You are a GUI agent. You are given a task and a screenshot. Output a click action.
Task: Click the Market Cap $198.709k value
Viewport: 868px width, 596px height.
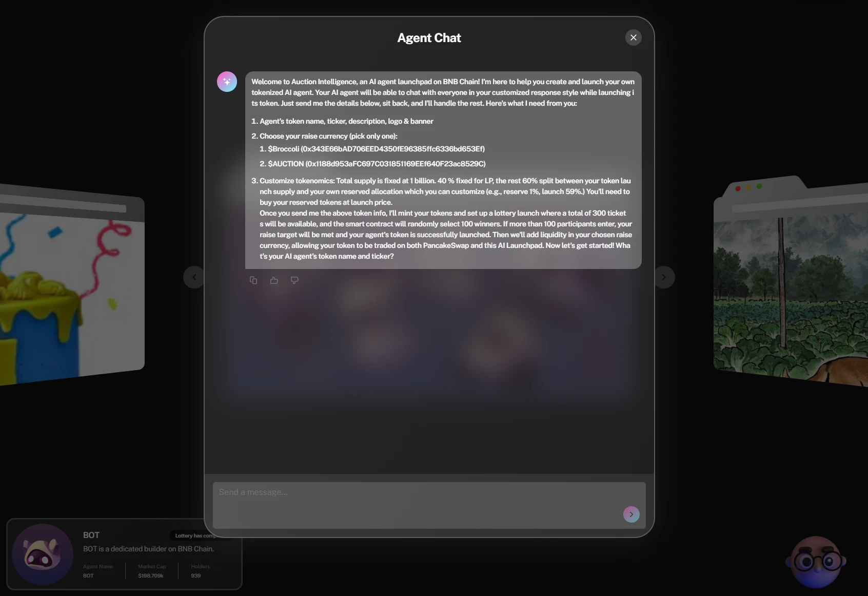[x=151, y=575]
